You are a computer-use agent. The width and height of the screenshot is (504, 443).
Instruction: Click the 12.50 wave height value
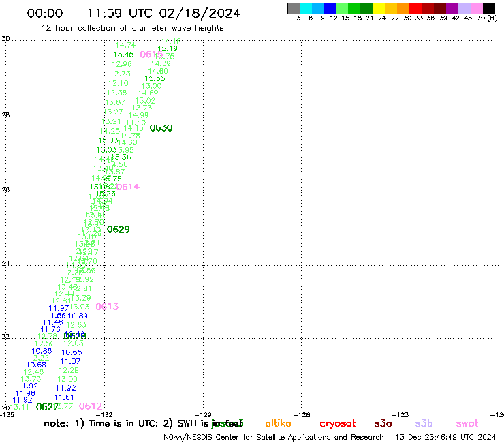point(45,343)
